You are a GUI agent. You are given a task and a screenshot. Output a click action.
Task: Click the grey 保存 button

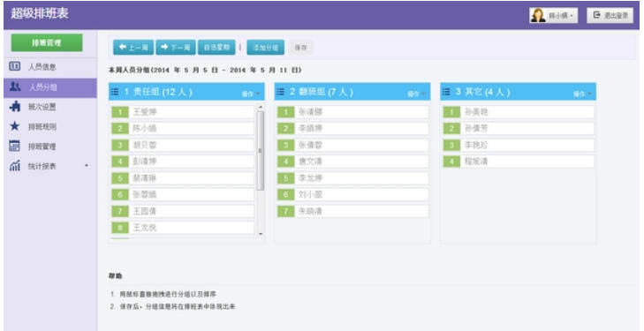pyautogui.click(x=300, y=48)
